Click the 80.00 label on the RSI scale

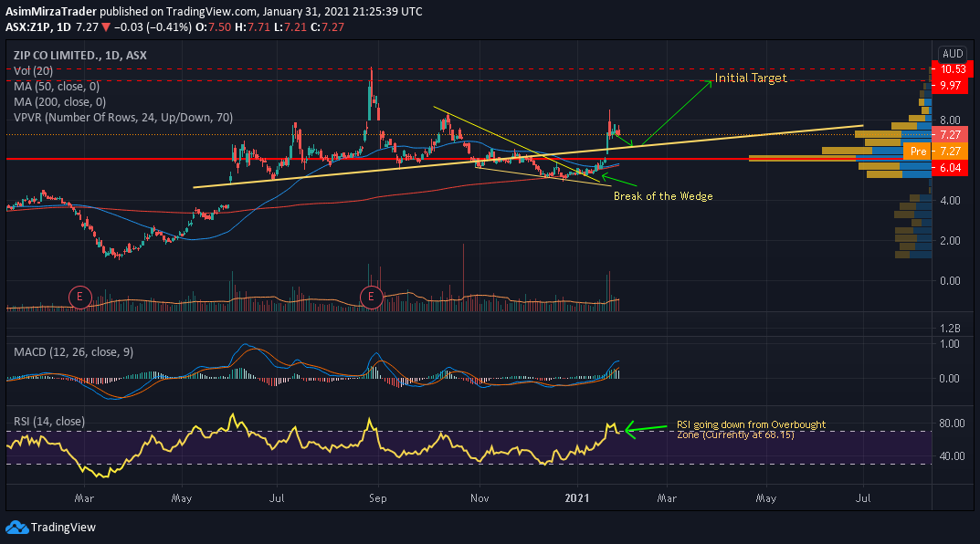pyautogui.click(x=952, y=424)
